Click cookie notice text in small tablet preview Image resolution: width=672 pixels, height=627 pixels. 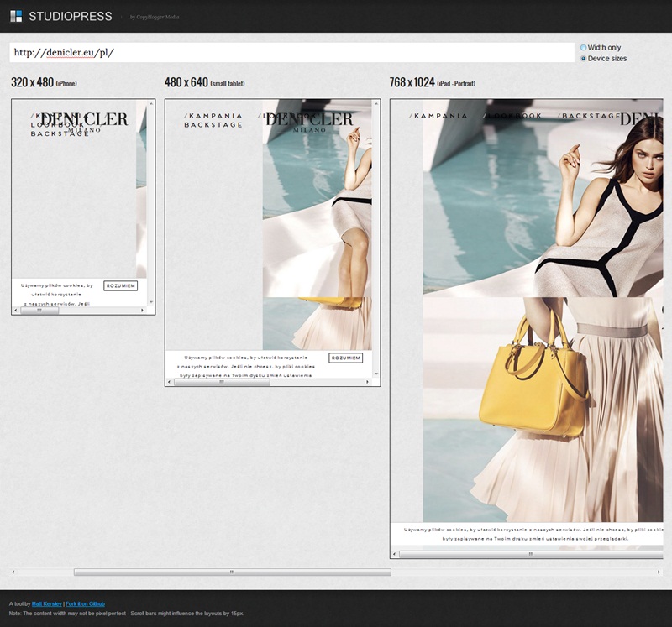point(245,366)
